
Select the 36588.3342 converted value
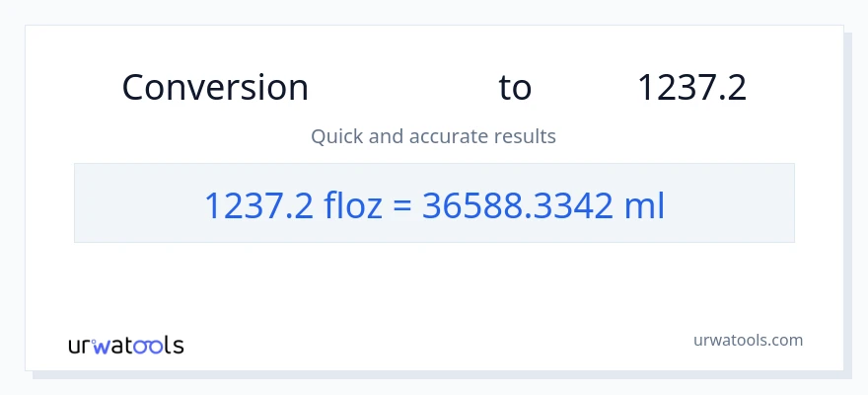(x=511, y=205)
